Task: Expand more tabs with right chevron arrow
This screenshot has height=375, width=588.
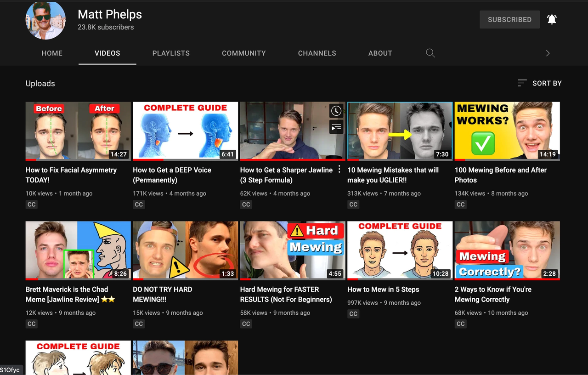Action: click(x=548, y=53)
